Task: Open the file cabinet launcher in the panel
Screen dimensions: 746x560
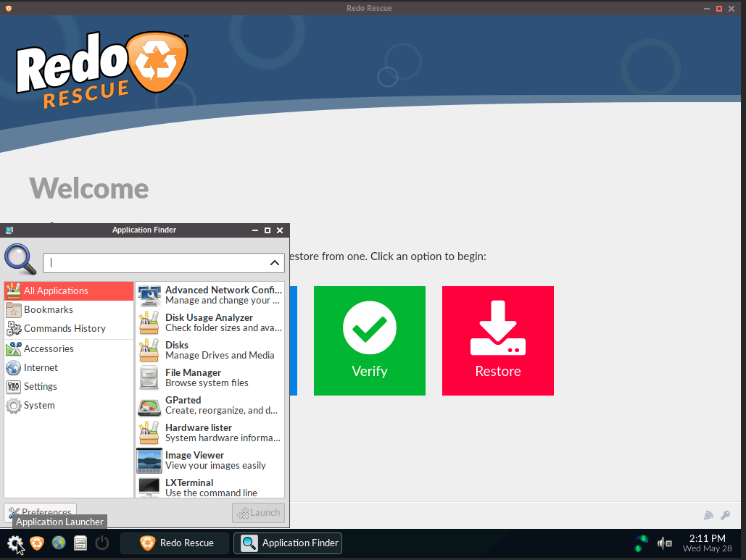Action: [80, 543]
